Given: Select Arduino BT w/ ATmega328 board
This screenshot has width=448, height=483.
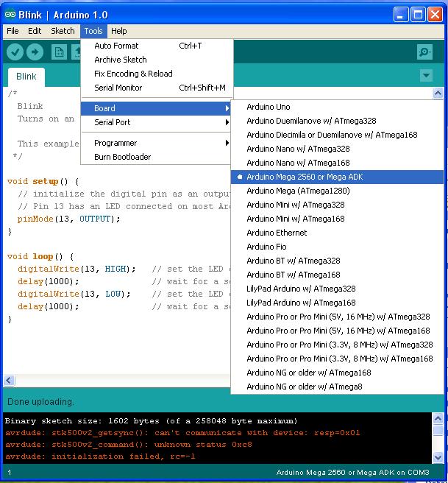Looking at the screenshot, I should pyautogui.click(x=337, y=261).
